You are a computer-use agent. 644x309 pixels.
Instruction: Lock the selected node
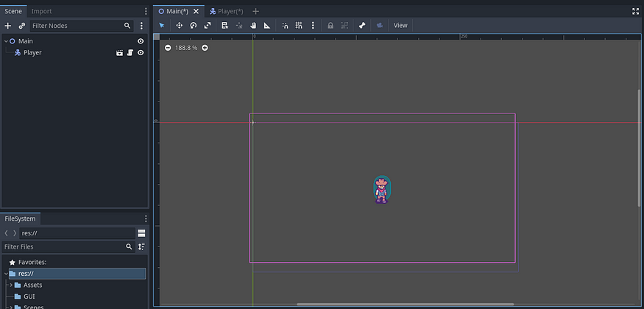click(330, 25)
